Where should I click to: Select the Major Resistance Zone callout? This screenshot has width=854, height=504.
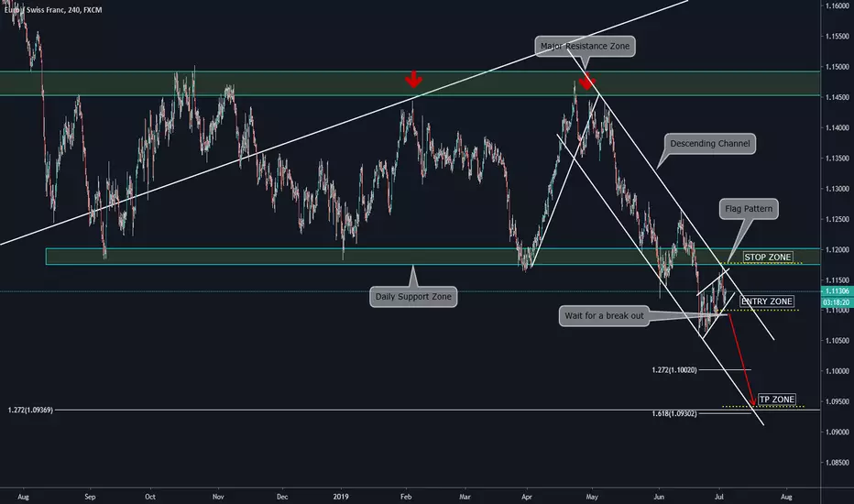585,47
